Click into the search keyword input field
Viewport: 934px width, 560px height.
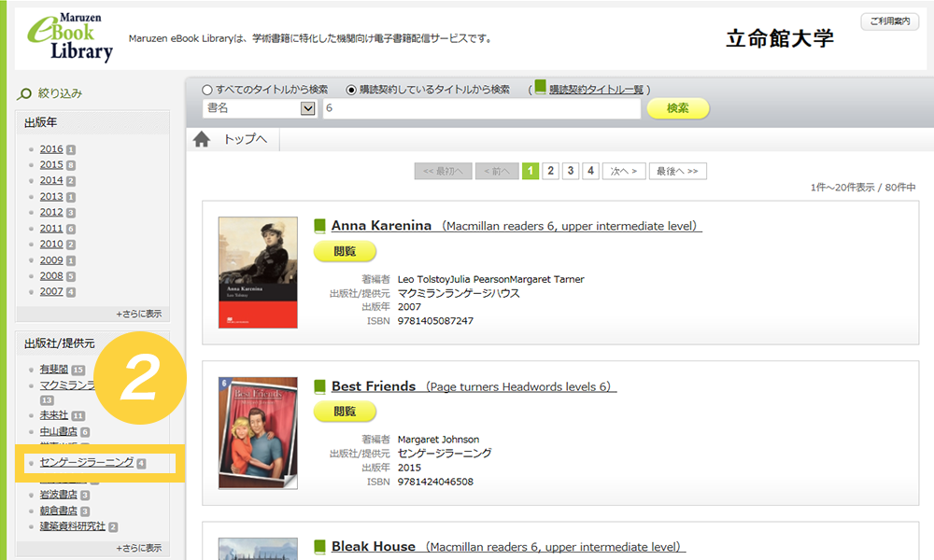[481, 108]
